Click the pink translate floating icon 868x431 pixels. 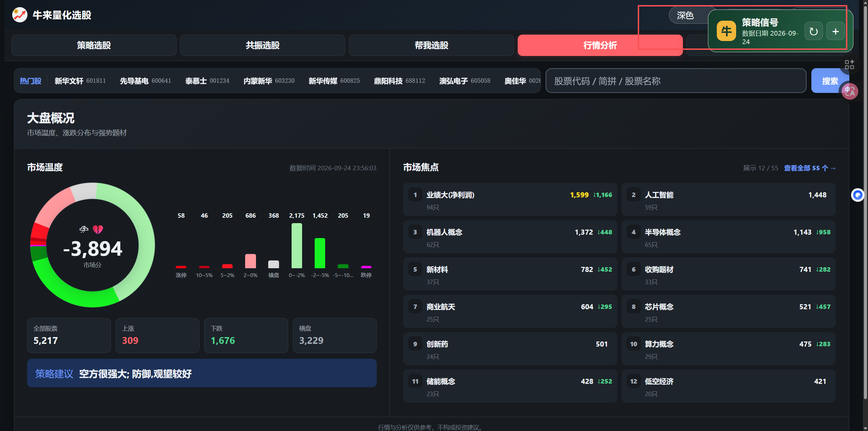(x=850, y=91)
